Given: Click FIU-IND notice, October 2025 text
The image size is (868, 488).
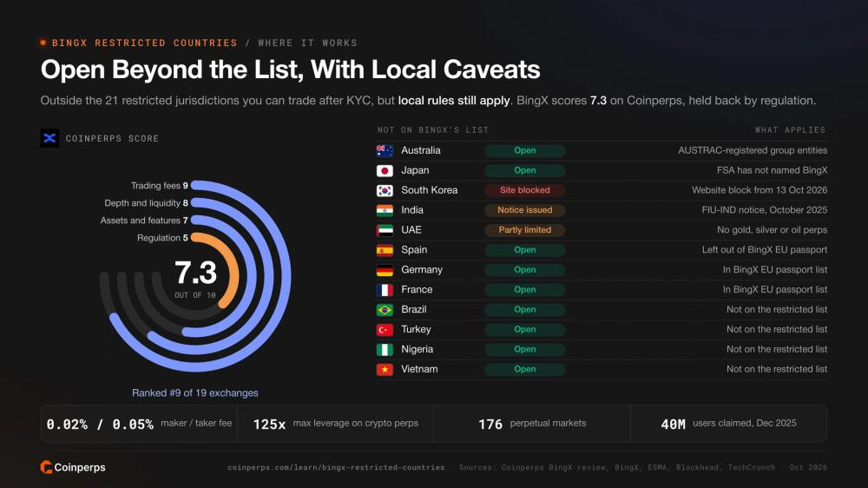Looking at the screenshot, I should click(765, 210).
